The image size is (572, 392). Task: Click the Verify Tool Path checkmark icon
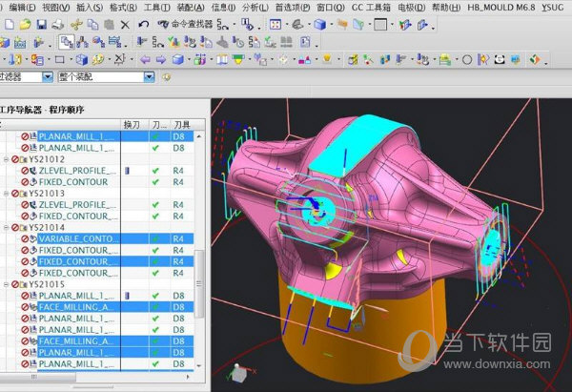[174, 42]
